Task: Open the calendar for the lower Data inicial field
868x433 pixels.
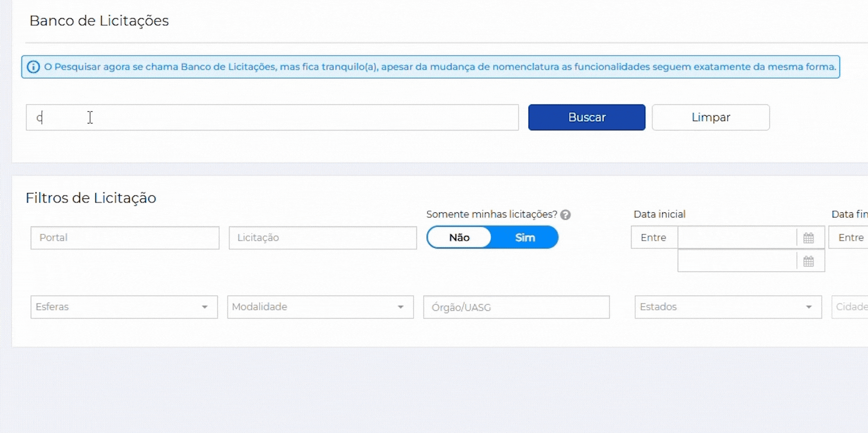Action: point(808,261)
